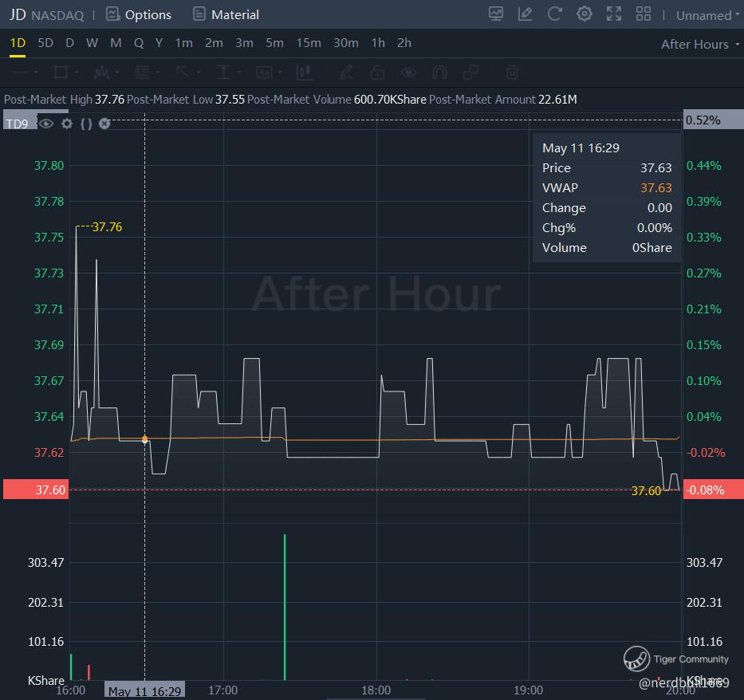This screenshot has height=700, width=744.
Task: Toggle the lock drawings icon in toolbar
Action: pos(377,73)
